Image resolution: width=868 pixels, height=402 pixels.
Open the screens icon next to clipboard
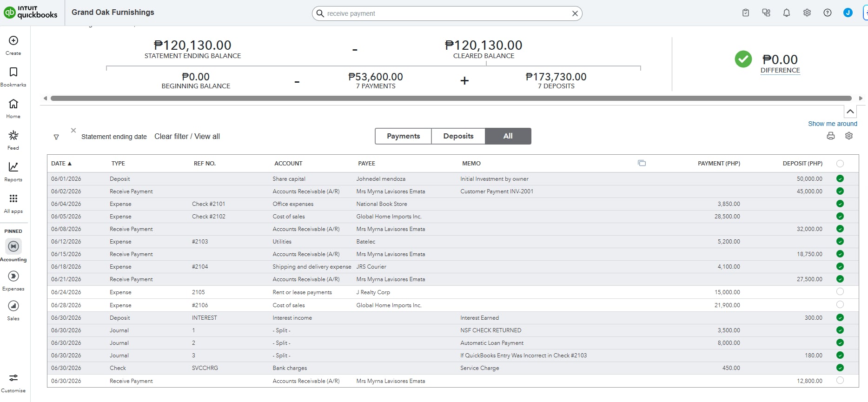766,13
